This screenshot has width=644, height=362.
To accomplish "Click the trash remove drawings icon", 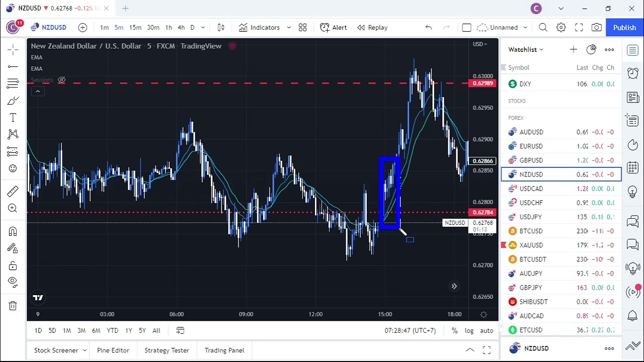I will click(x=13, y=305).
